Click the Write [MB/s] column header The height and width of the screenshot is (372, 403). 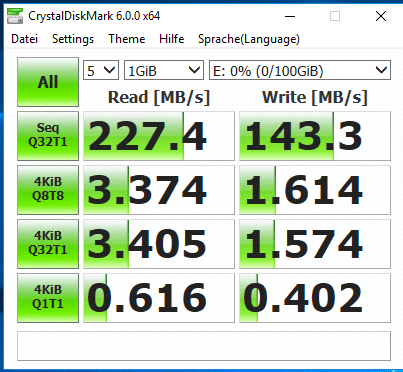point(315,98)
